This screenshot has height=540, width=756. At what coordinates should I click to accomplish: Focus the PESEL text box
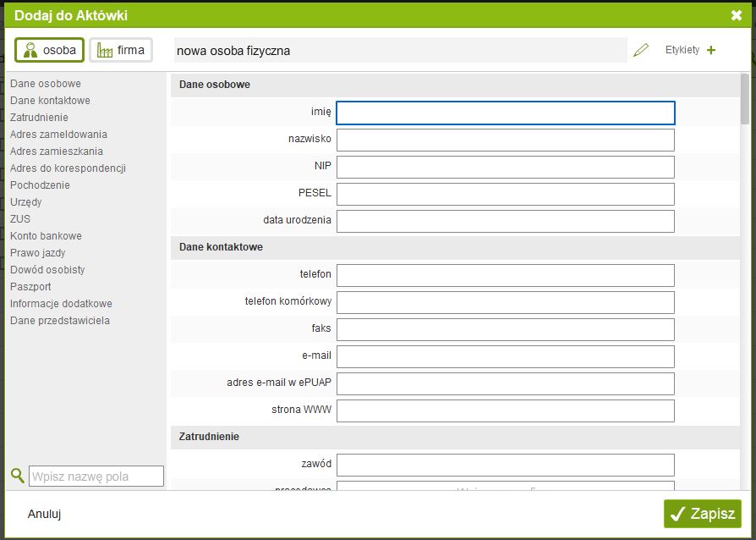tap(505, 195)
